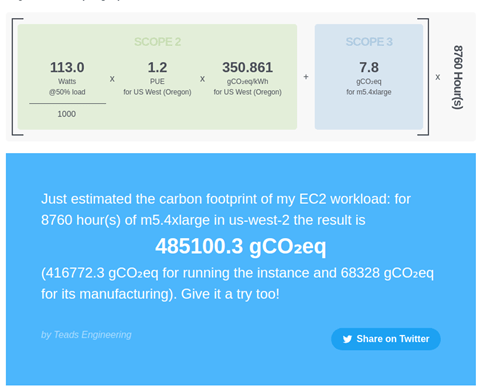
Task: Click the Twitter bird icon
Action: pos(347,339)
